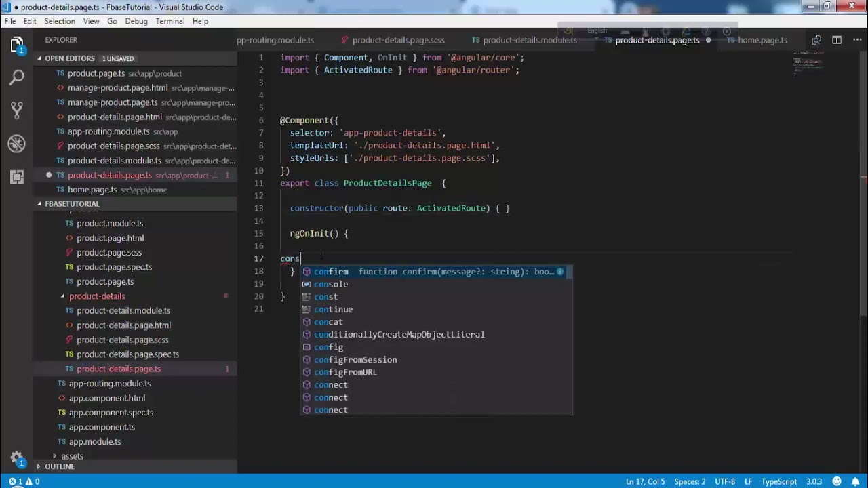Open the Extensions view
This screenshot has height=488, width=868.
coord(17,176)
